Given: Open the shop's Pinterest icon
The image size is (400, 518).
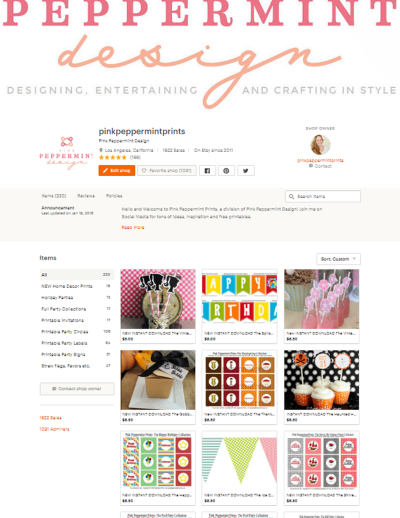Looking at the screenshot, I should point(226,170).
